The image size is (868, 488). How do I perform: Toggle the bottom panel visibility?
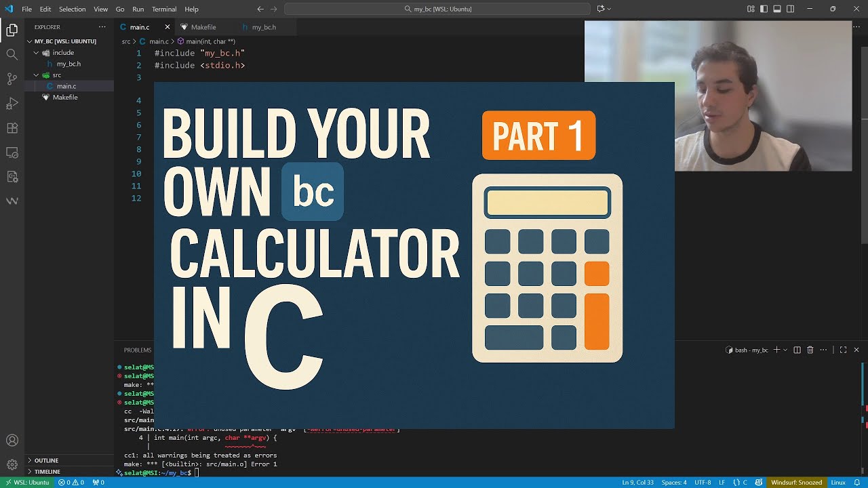[777, 9]
